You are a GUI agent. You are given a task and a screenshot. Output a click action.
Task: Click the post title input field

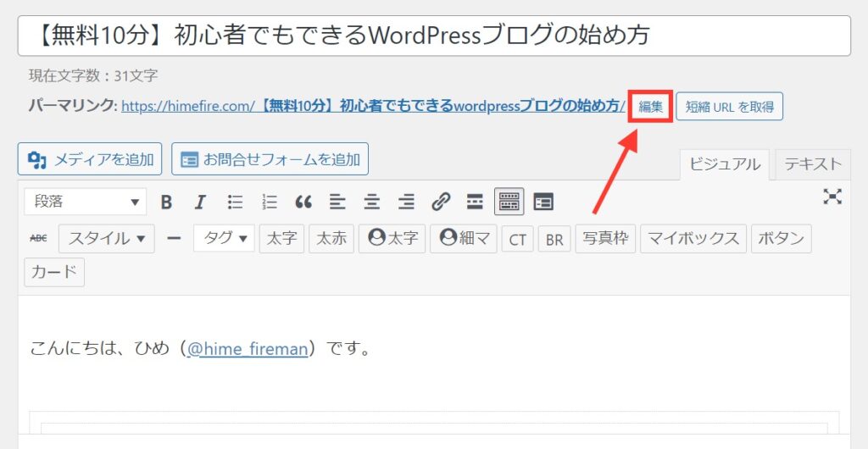[x=434, y=36]
